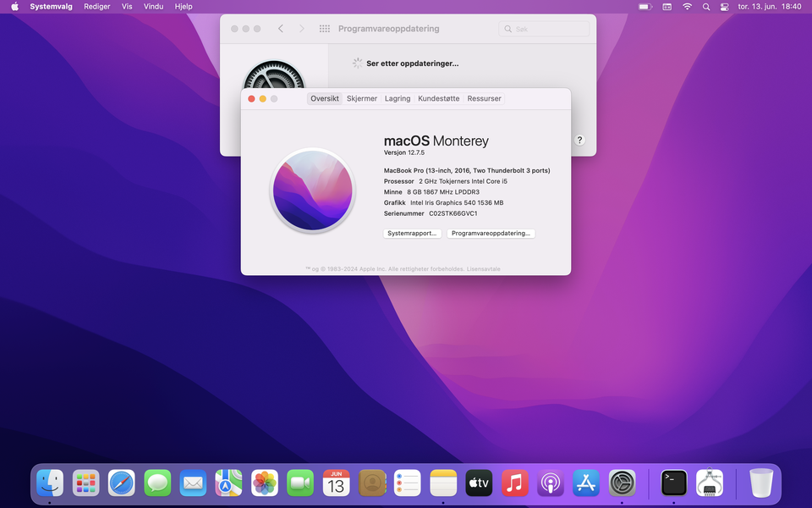Select the Oversikt tab
Image resolution: width=812 pixels, height=508 pixels.
click(x=325, y=98)
